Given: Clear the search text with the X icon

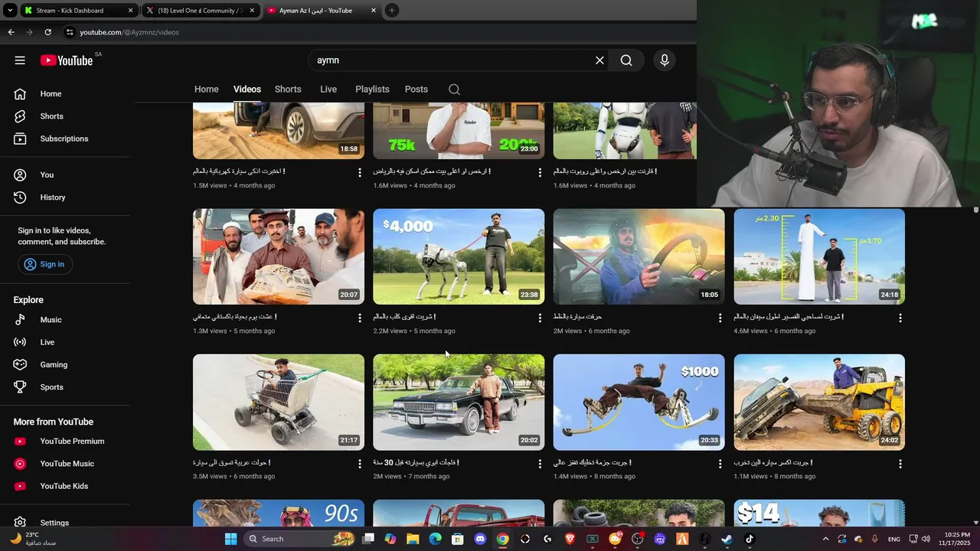Looking at the screenshot, I should [x=599, y=60].
